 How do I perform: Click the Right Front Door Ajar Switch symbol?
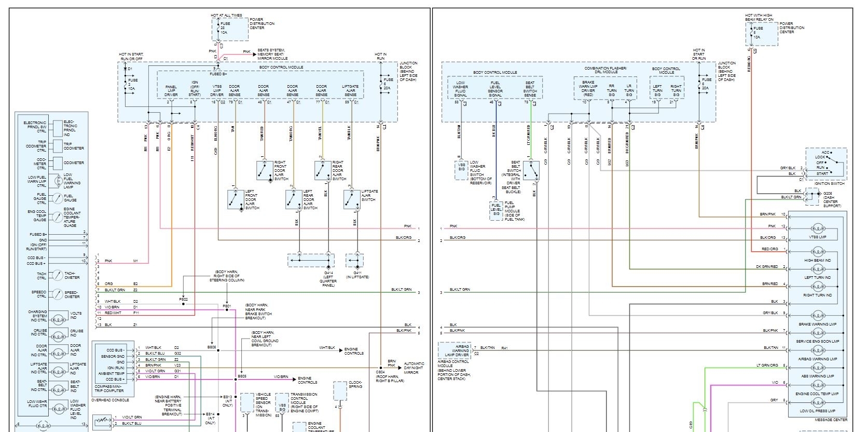[x=265, y=170]
